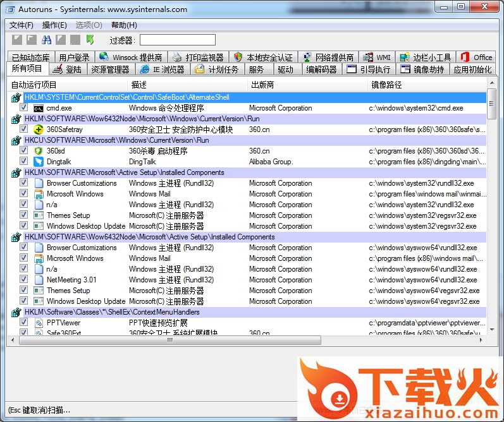Image resolution: width=504 pixels, height=422 pixels.
Task: Open the 帮助(H) menu
Action: [x=124, y=25]
